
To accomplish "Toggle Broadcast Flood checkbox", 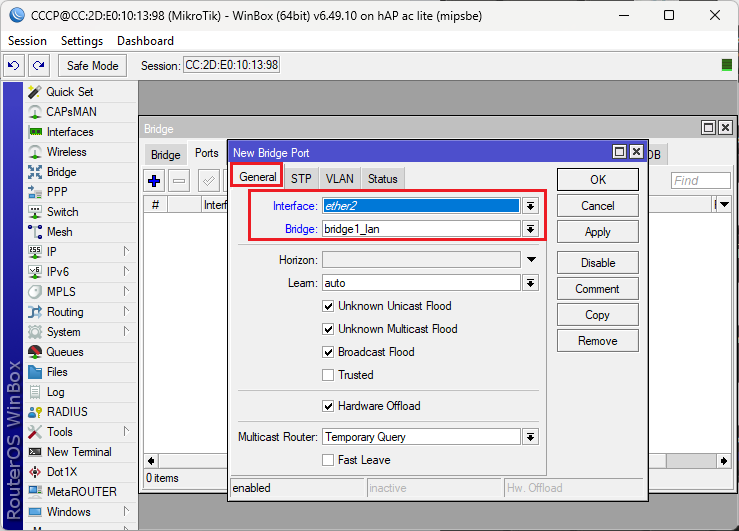I will [x=328, y=352].
